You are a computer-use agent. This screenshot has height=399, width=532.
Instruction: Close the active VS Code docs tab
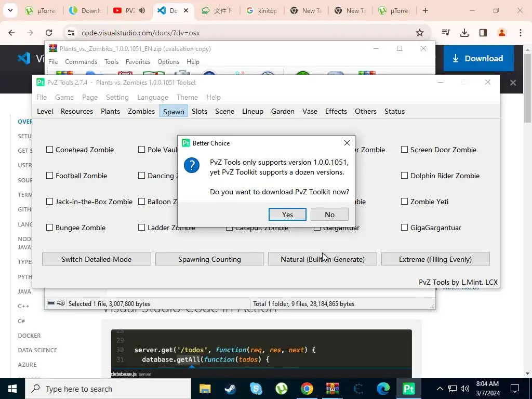(x=186, y=10)
